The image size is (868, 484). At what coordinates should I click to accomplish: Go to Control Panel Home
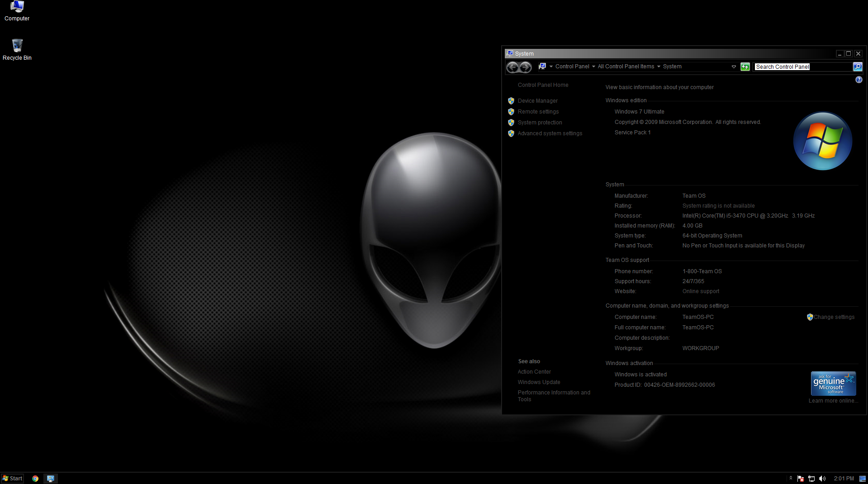coord(543,85)
